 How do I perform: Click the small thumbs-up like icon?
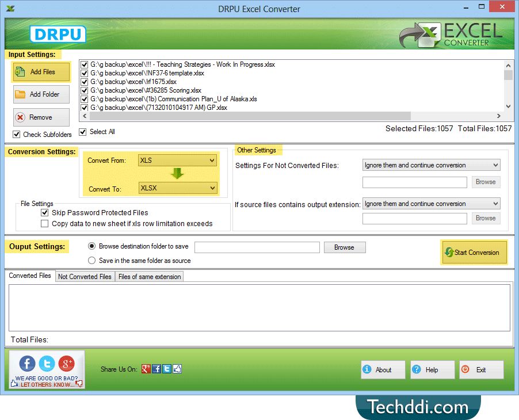pyautogui.click(x=177, y=369)
